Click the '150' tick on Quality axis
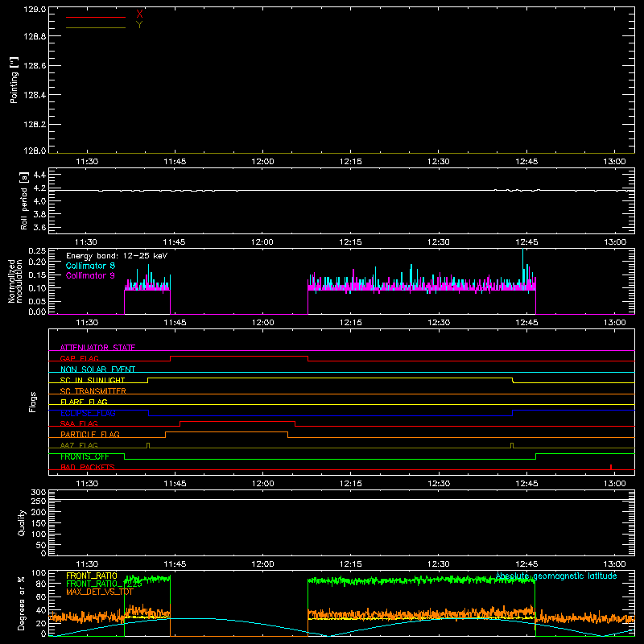The width and height of the screenshot is (644, 644). 39,523
